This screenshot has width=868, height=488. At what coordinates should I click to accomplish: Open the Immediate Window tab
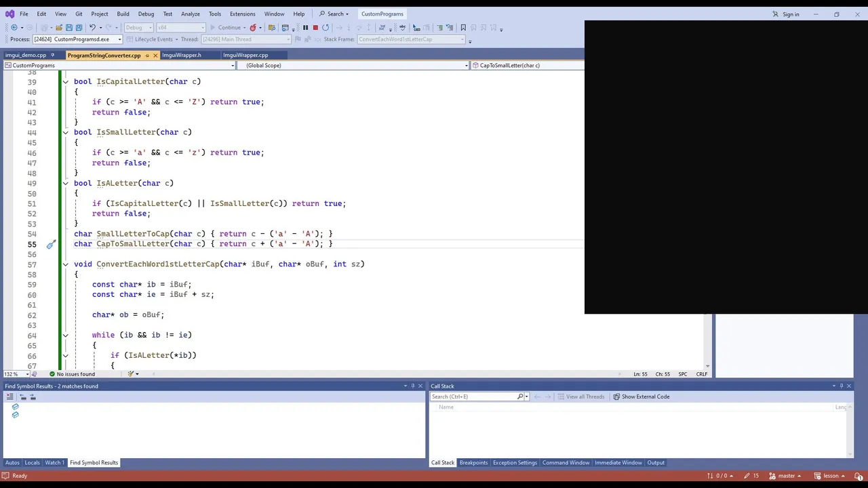click(x=618, y=463)
